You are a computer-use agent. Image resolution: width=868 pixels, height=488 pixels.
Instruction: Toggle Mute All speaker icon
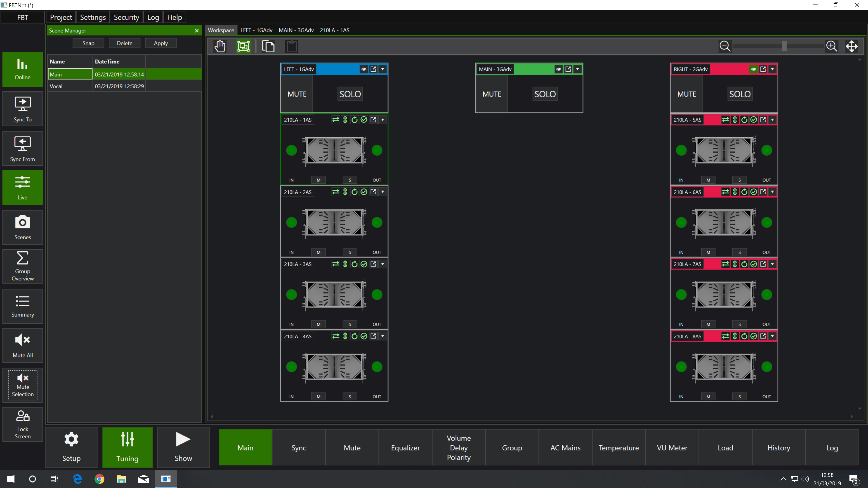(22, 340)
